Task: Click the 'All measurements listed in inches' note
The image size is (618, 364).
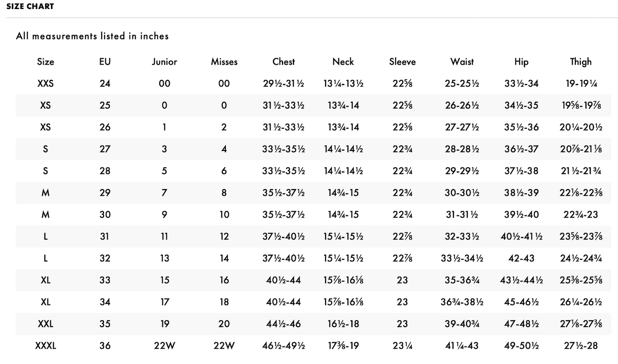Action: pyautogui.click(x=92, y=36)
